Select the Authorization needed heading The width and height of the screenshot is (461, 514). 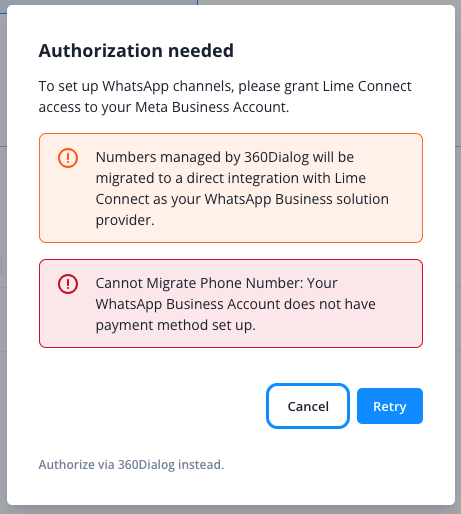[x=136, y=51]
